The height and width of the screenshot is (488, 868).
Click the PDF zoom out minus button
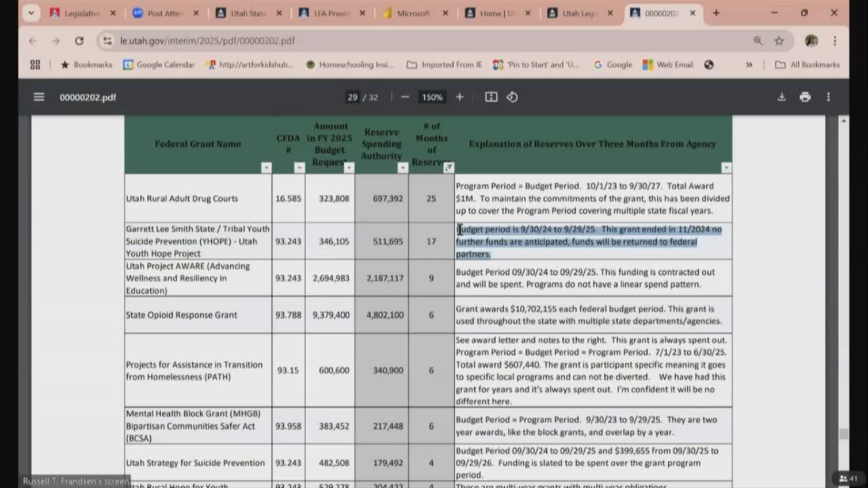pos(405,97)
